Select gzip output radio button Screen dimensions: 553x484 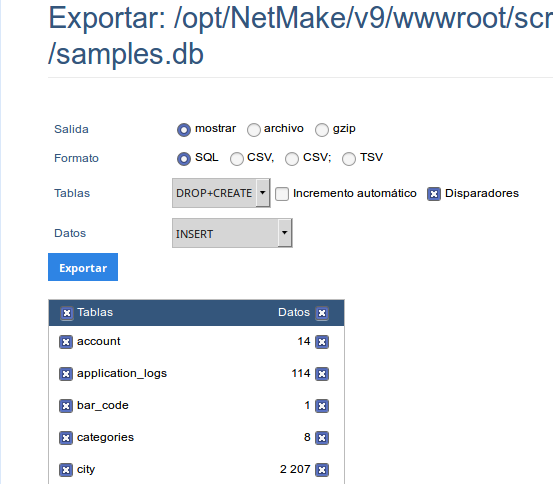point(322,130)
